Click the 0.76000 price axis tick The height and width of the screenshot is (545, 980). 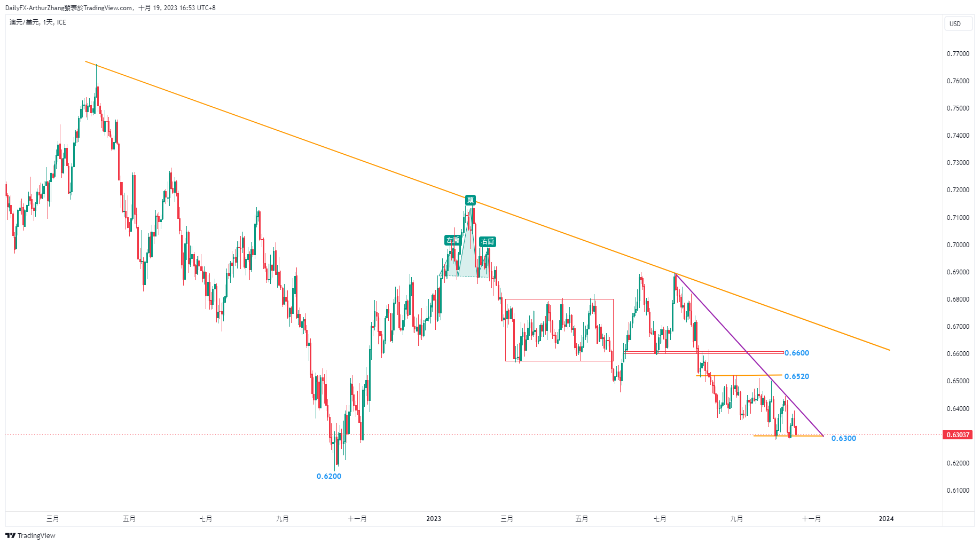pos(958,81)
